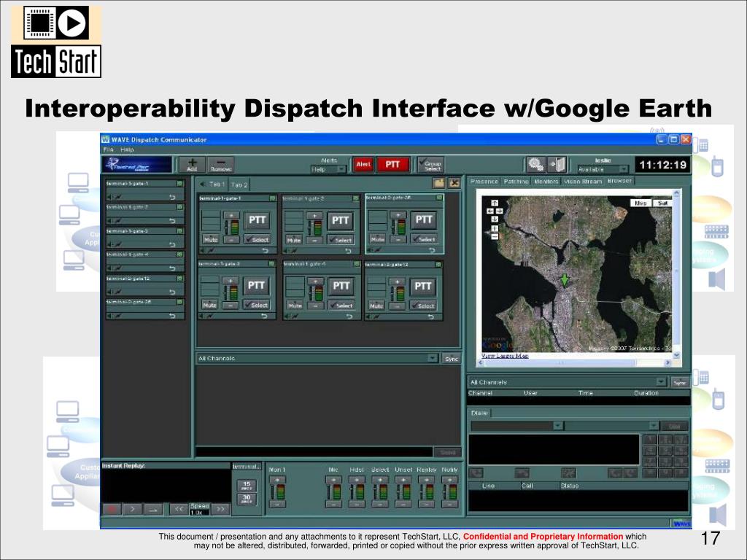Click the exit door icon in toolbar
The height and width of the screenshot is (560, 747).
[x=557, y=165]
